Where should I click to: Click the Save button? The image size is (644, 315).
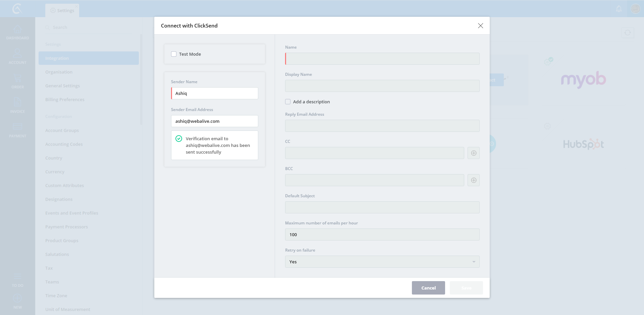tap(466, 288)
